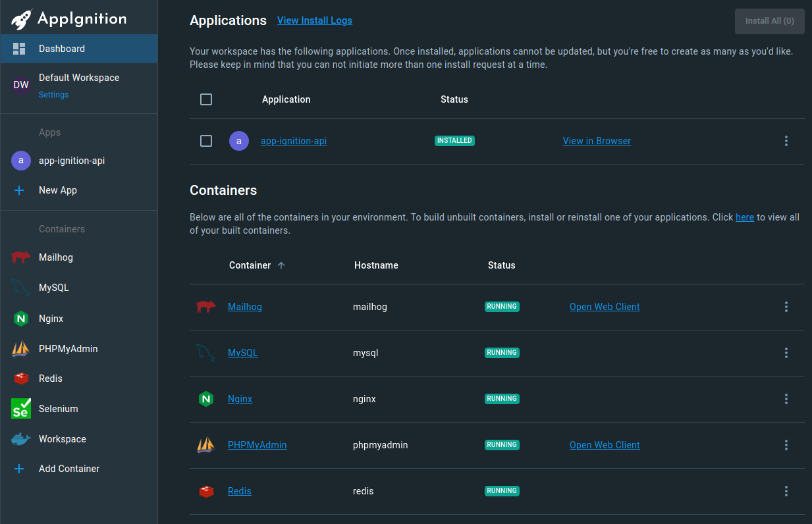This screenshot has width=812, height=524.
Task: Click the app-ignition-api app icon
Action: tap(20, 160)
